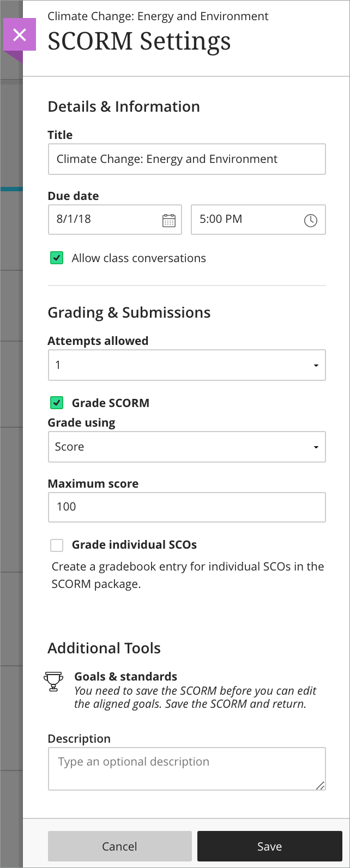Click the Grade SCORM label text
Viewport: 350px width, 868px height.
[x=111, y=403]
